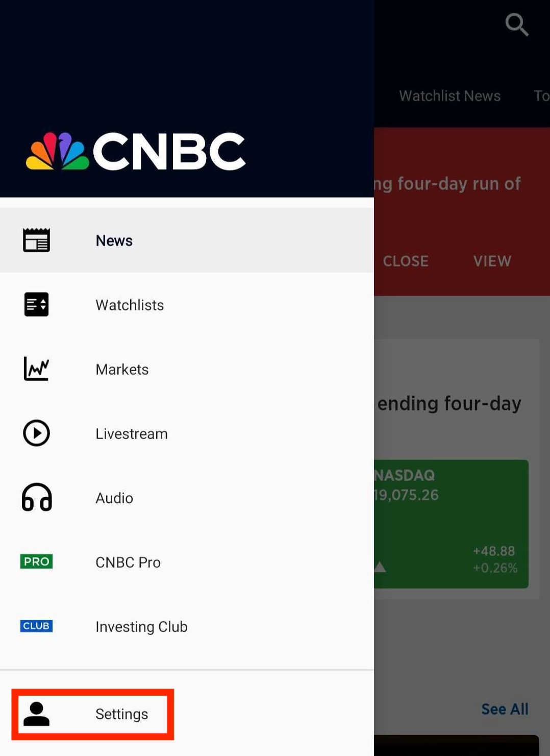Click the green PRO badge
550x756 pixels.
36,561
